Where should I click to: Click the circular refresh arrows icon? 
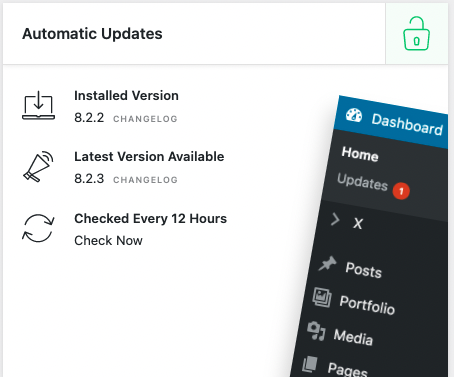pos(38,228)
